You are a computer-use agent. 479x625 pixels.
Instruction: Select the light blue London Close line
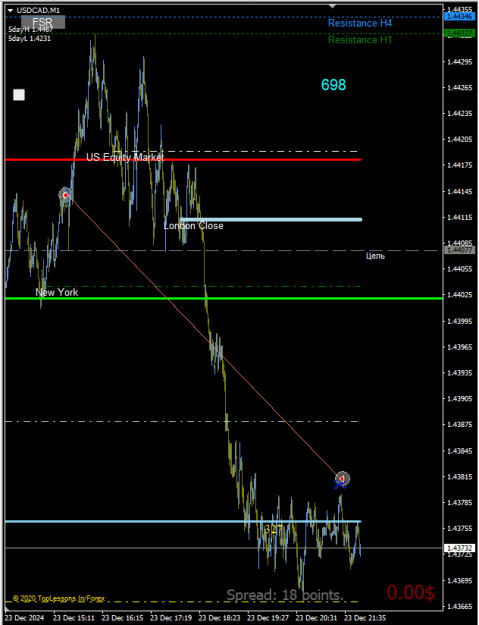271,220
